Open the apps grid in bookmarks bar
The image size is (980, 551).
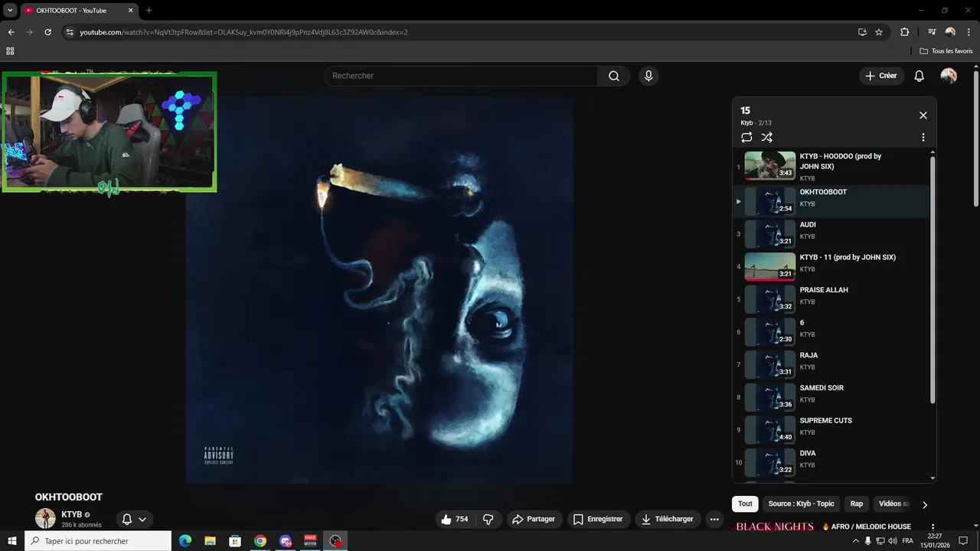10,51
